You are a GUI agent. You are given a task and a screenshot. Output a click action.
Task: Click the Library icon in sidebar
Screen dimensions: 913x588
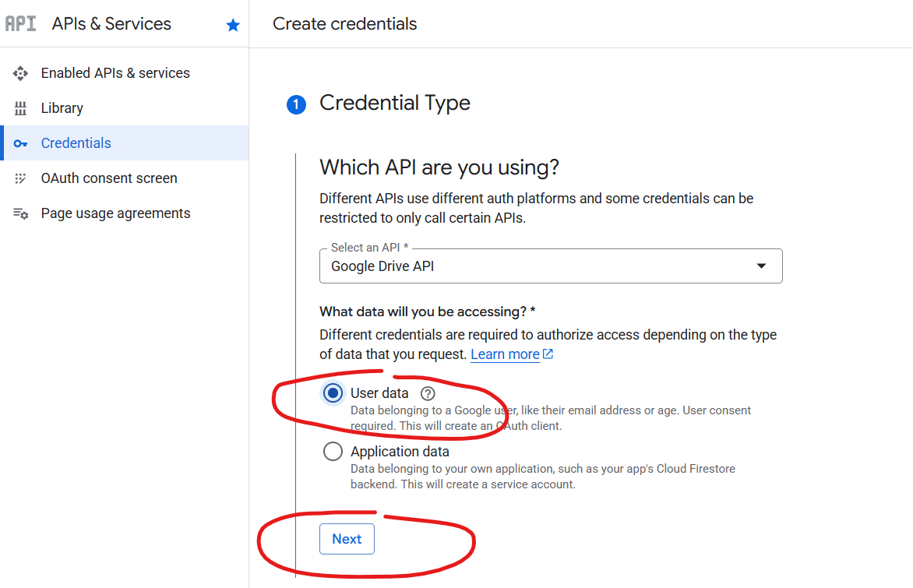tap(21, 108)
